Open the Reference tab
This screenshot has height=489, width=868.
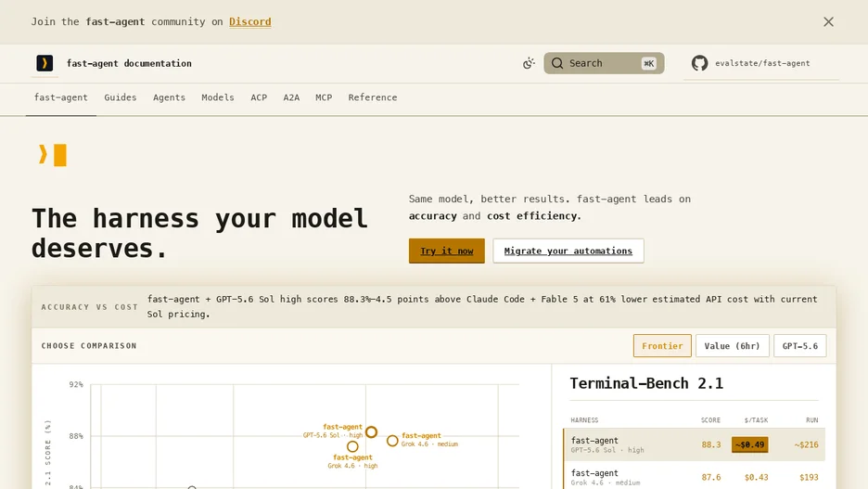373,97
